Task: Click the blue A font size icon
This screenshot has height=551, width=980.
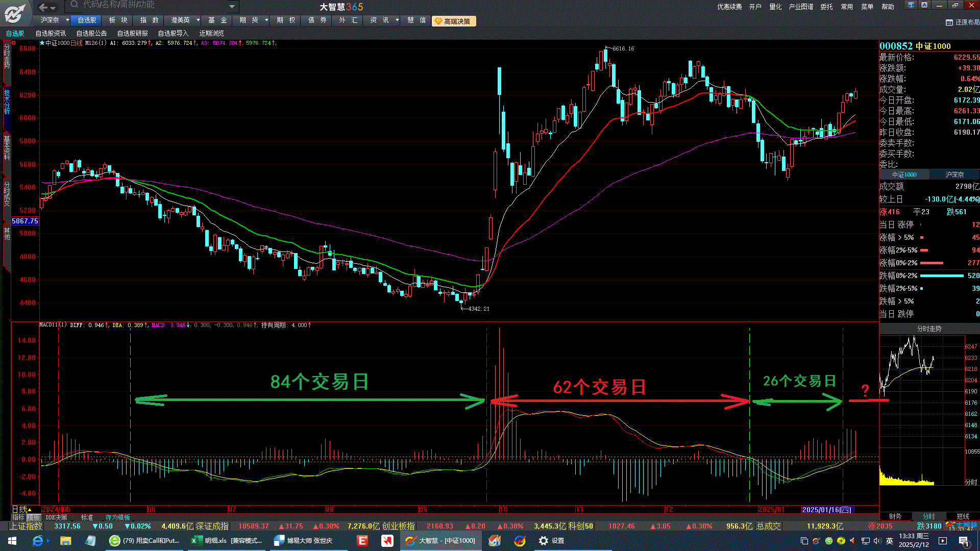Action: tap(924, 5)
